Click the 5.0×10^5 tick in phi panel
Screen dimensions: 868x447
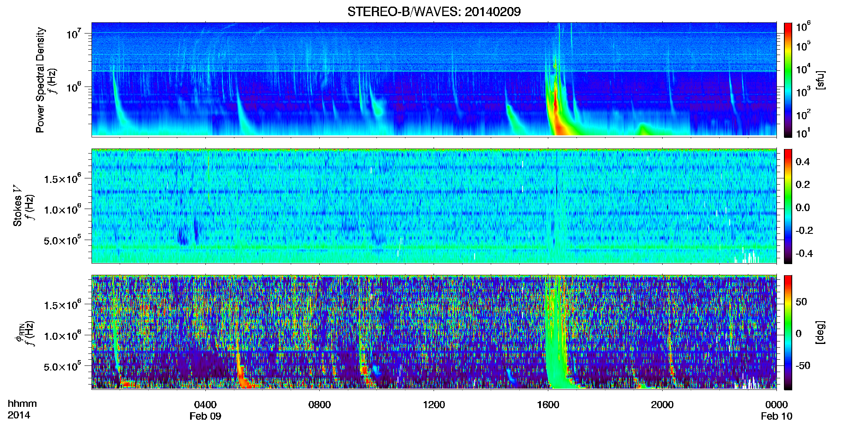62,366
